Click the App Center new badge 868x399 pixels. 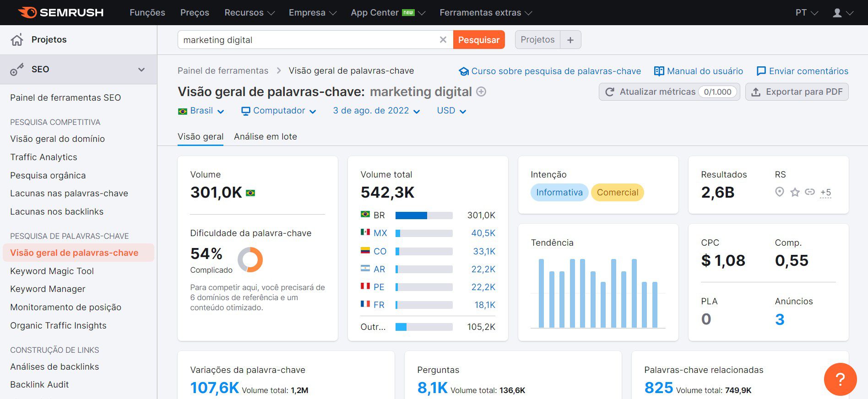click(408, 13)
